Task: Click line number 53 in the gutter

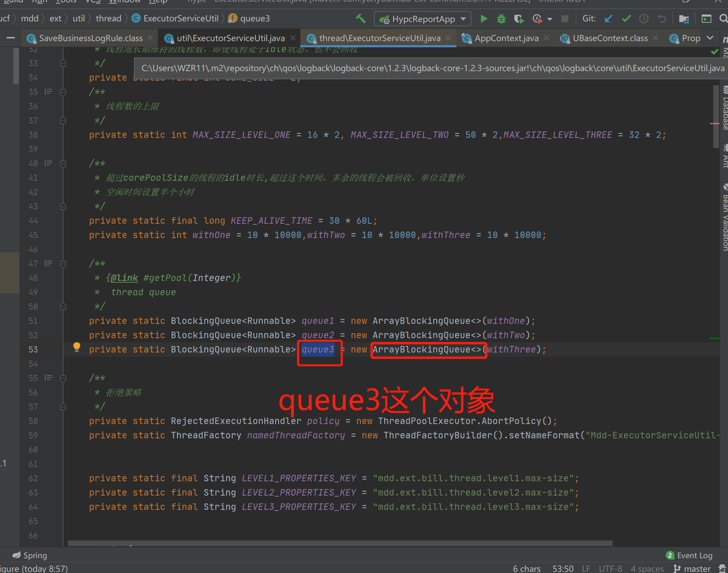Action: [33, 350]
